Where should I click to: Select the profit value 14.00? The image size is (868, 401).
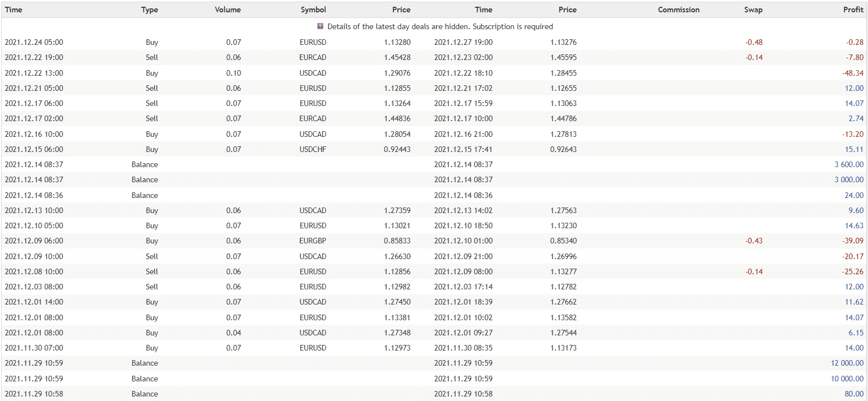click(x=855, y=348)
